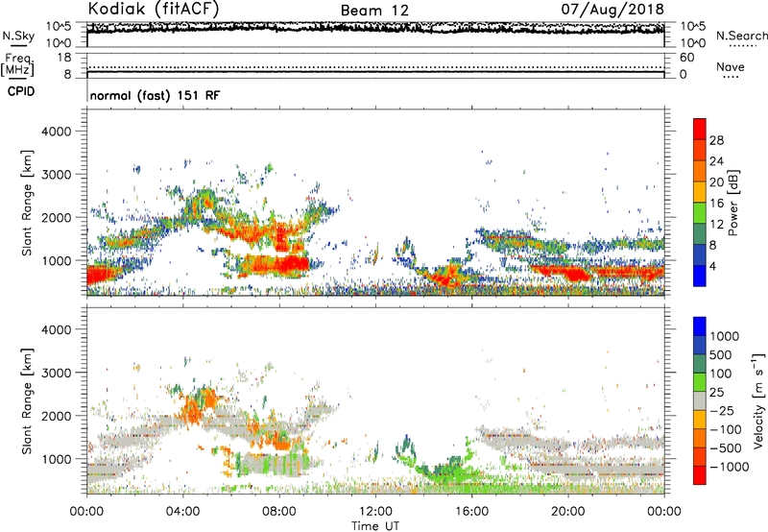This screenshot has width=768, height=532.
Task: Click the '16' power colorbar value
Action: [x=716, y=204]
